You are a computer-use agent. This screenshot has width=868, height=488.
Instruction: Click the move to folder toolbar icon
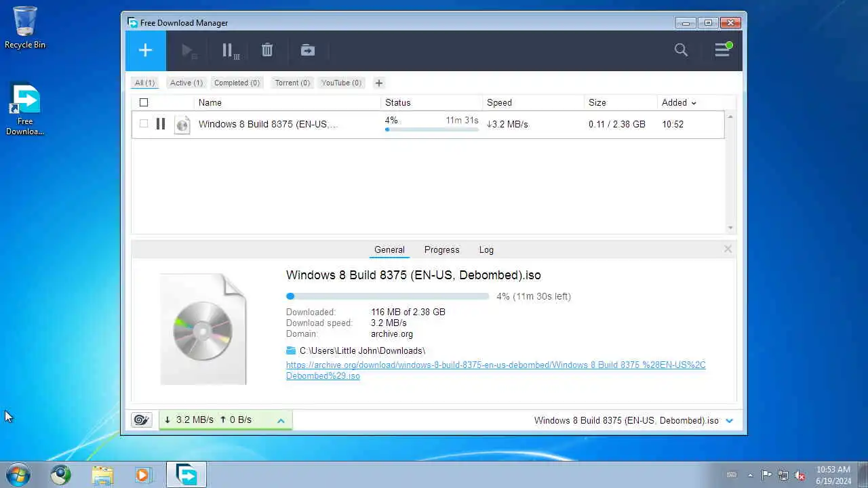[x=308, y=50]
